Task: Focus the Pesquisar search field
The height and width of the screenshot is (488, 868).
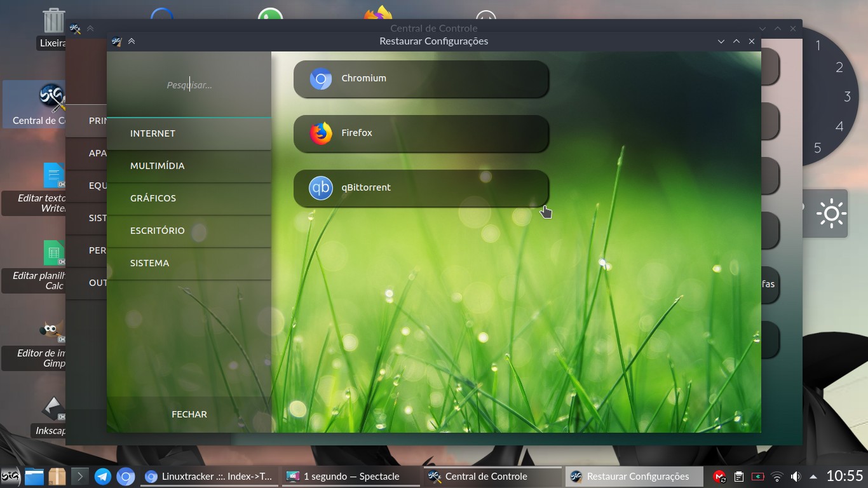Action: (189, 85)
